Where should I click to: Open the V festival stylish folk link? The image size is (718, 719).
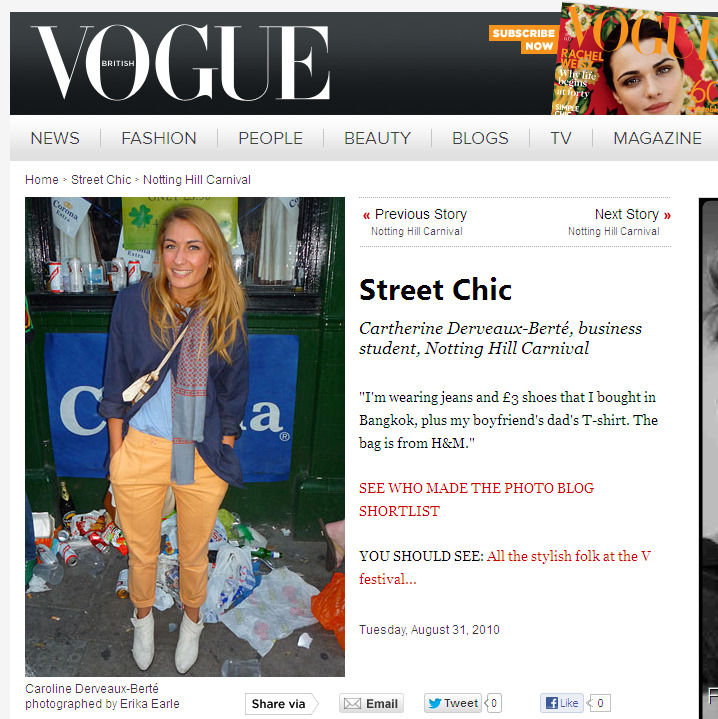tap(505, 567)
